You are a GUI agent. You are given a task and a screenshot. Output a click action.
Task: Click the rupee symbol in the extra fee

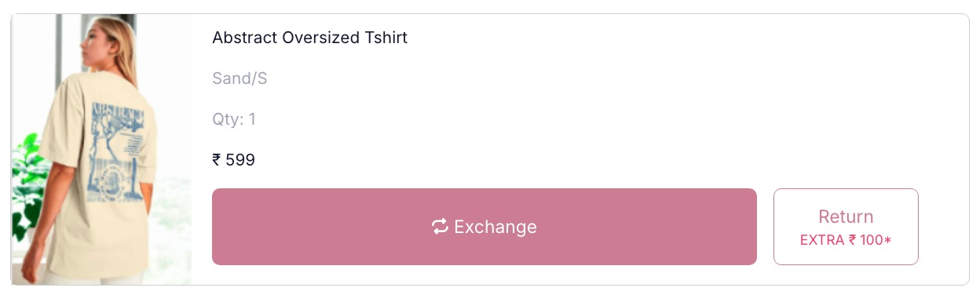tap(852, 240)
